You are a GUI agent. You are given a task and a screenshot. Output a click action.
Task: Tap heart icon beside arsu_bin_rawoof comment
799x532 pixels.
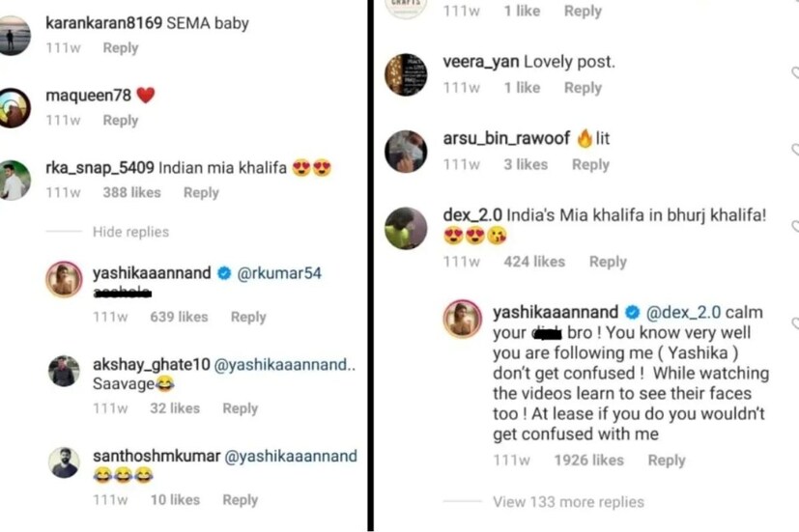point(794,151)
